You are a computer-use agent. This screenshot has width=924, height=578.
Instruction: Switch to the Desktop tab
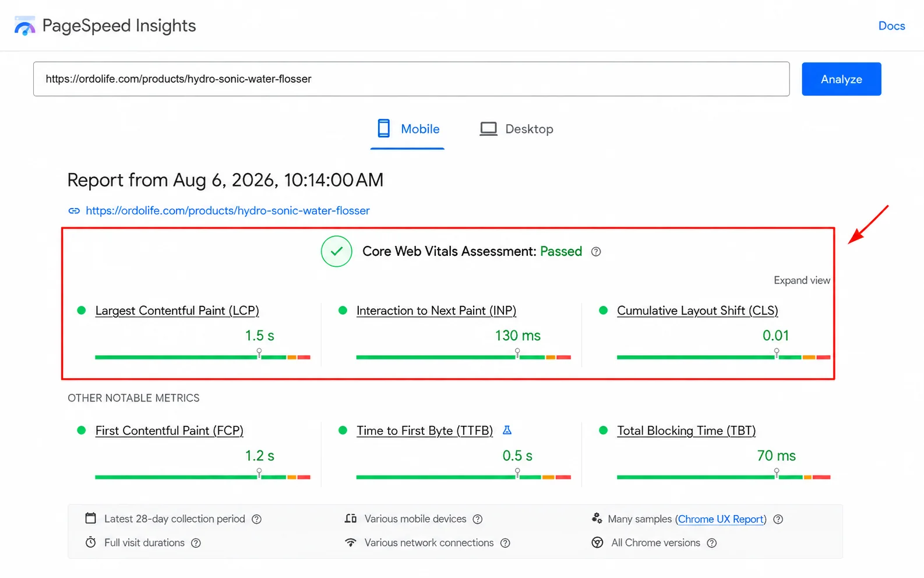[x=516, y=129]
